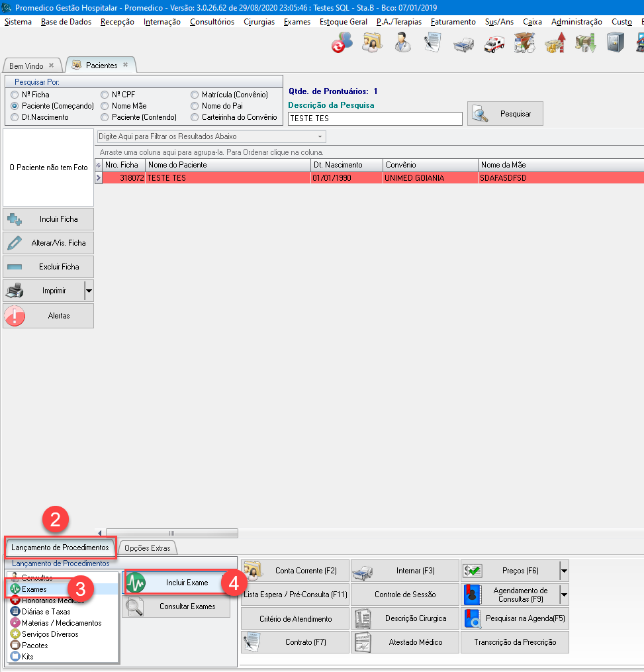644x672 pixels.
Task: Switch to the Opções Extras tab
Action: tap(147, 548)
